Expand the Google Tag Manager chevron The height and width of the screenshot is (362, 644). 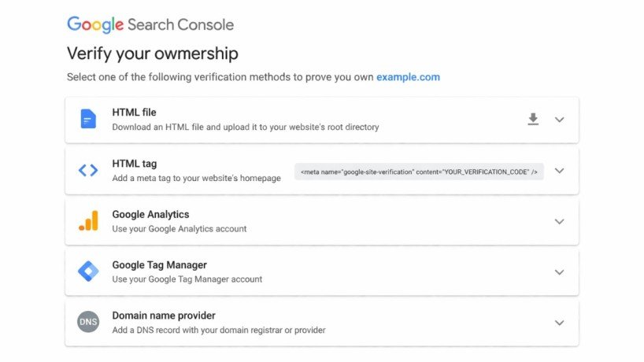pyautogui.click(x=560, y=272)
